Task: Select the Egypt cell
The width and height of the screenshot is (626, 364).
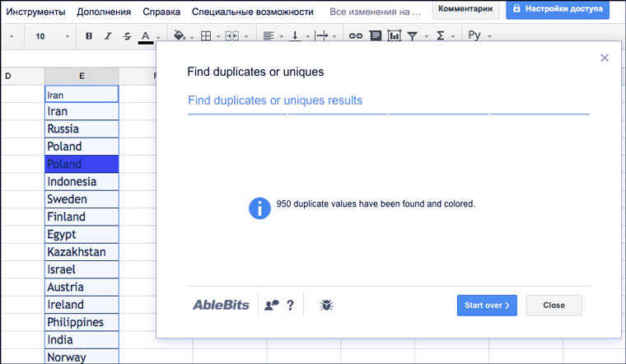Action: (82, 234)
